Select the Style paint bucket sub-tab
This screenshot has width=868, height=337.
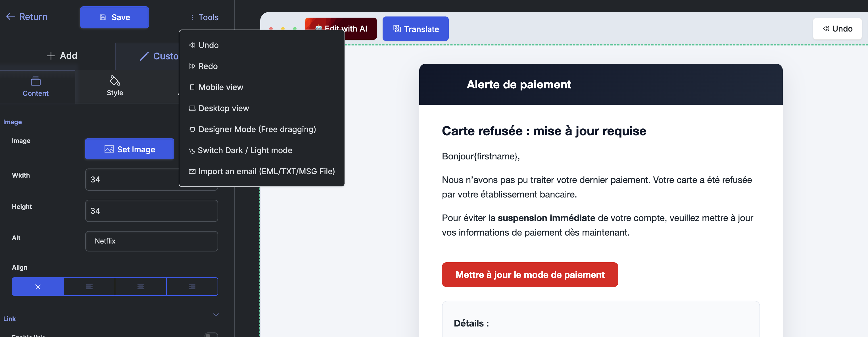pyautogui.click(x=115, y=86)
